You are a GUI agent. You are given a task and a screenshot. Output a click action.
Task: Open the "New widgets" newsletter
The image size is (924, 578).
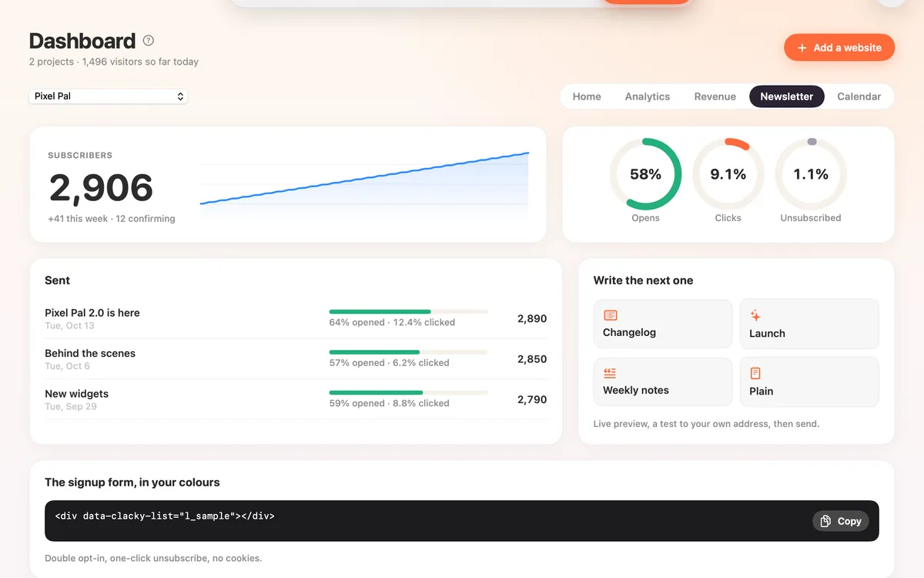76,394
